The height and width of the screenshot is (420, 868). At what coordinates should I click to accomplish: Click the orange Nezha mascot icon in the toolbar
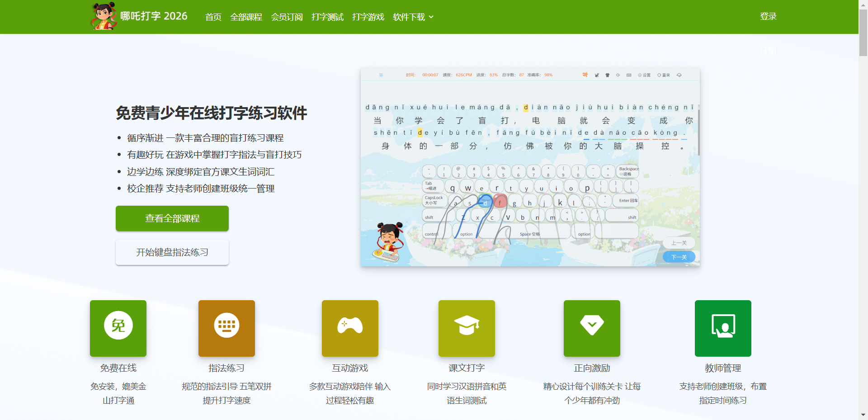[x=585, y=75]
